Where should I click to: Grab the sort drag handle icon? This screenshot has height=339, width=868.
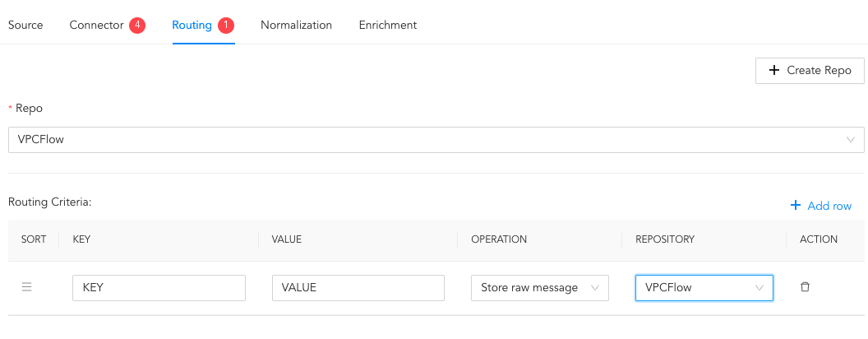(26, 287)
